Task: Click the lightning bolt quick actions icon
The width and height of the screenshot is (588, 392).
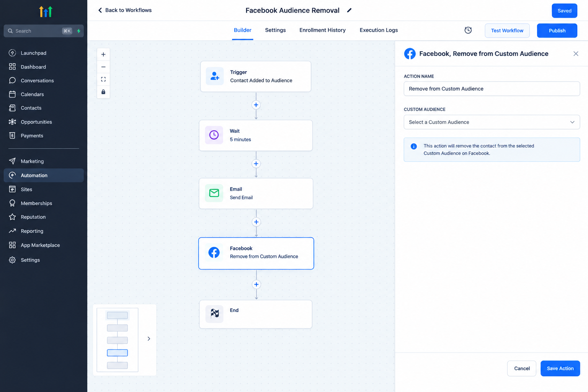Action: pyautogui.click(x=79, y=31)
